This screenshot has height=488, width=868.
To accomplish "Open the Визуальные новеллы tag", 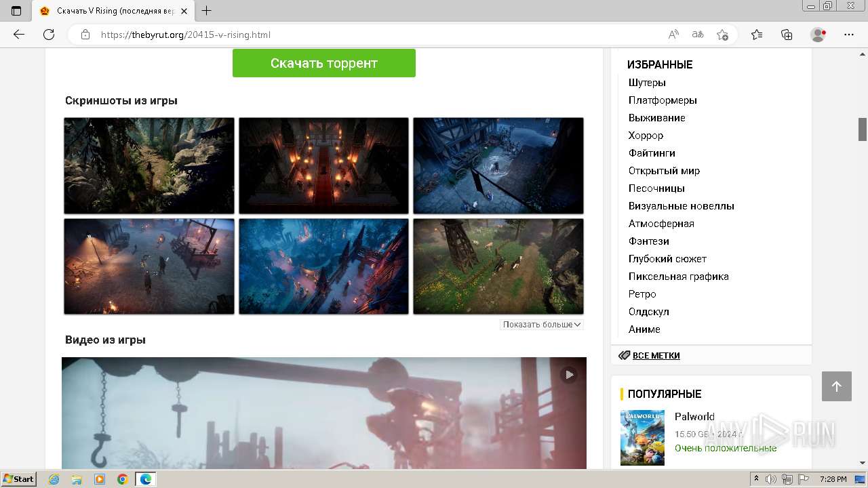I will pos(682,206).
